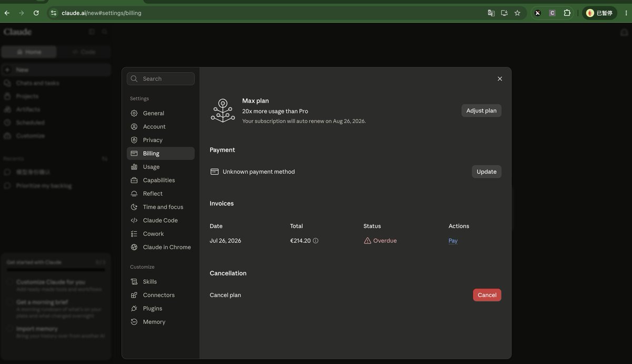Reload the page with browser refresh icon
Image resolution: width=632 pixels, height=364 pixels.
(36, 13)
